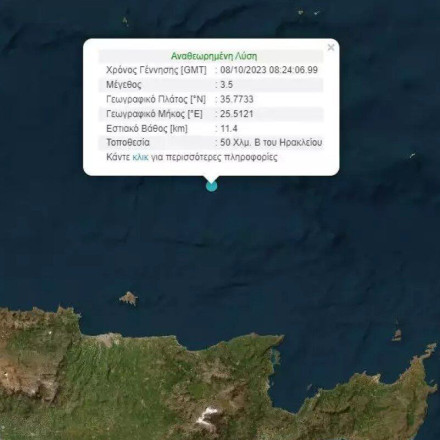Screen dimensions: 440x440
Task: Click the origin time value 08/10/2023 08:24:06.99
Action: pos(269,70)
